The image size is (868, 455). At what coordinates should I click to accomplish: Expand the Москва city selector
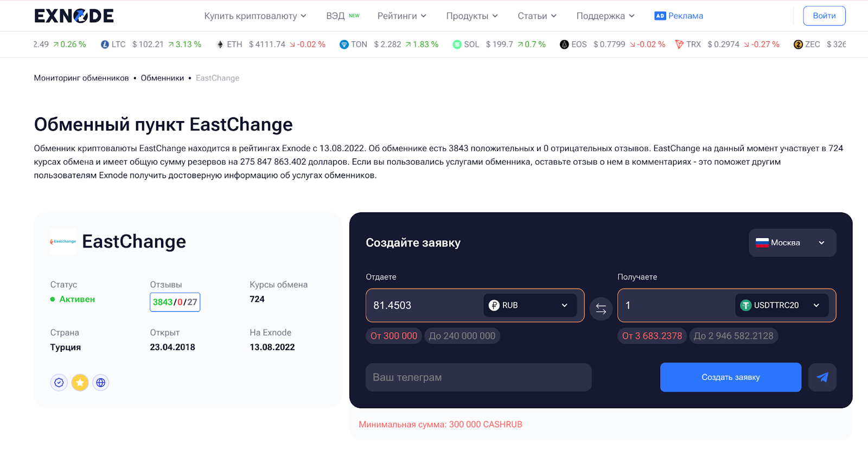point(792,243)
